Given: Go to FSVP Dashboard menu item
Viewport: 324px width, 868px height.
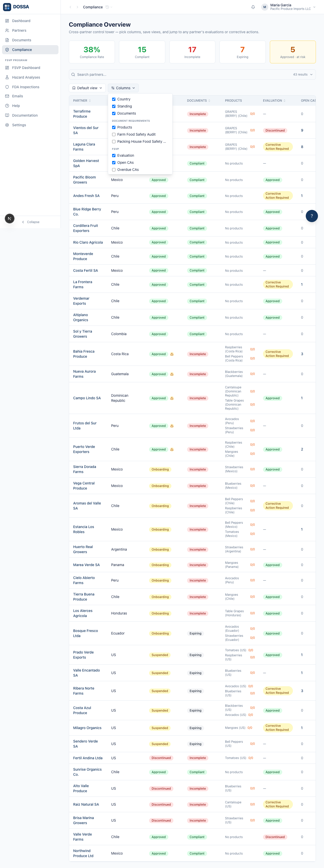Looking at the screenshot, I should point(30,68).
